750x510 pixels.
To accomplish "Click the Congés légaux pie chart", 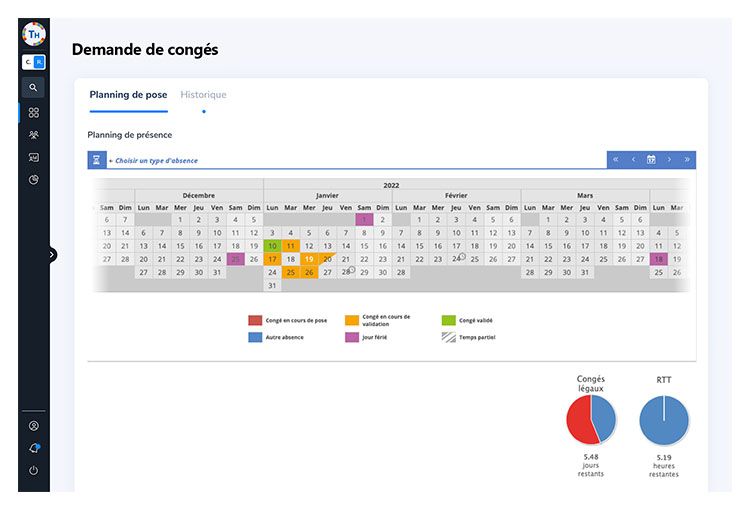I will (591, 419).
